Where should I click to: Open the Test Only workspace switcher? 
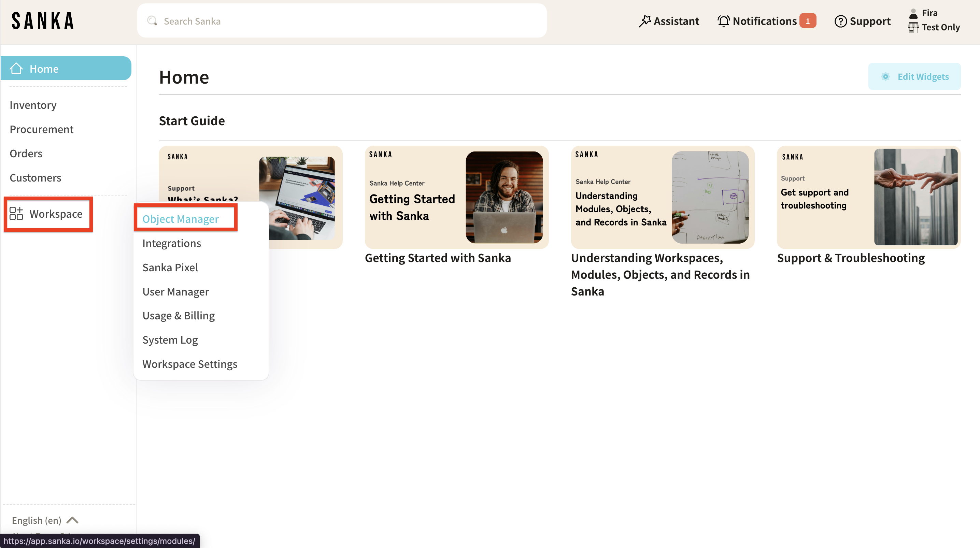(x=940, y=27)
